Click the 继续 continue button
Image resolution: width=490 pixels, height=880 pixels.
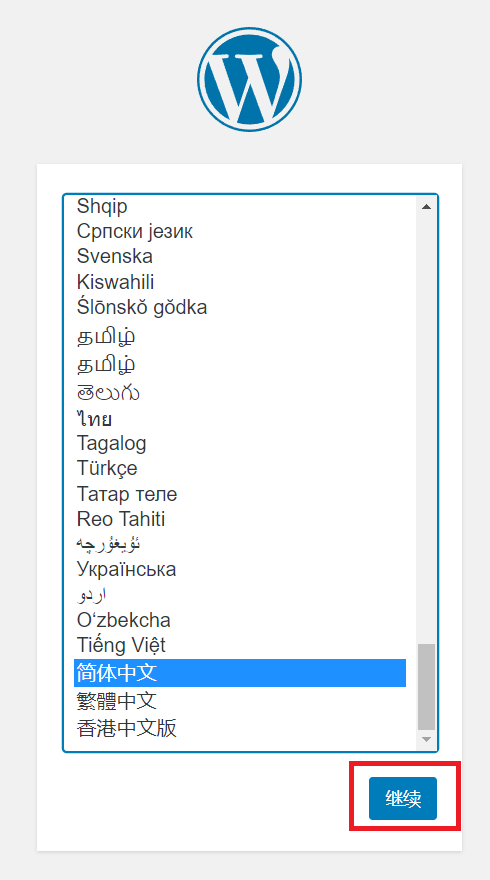tap(402, 798)
